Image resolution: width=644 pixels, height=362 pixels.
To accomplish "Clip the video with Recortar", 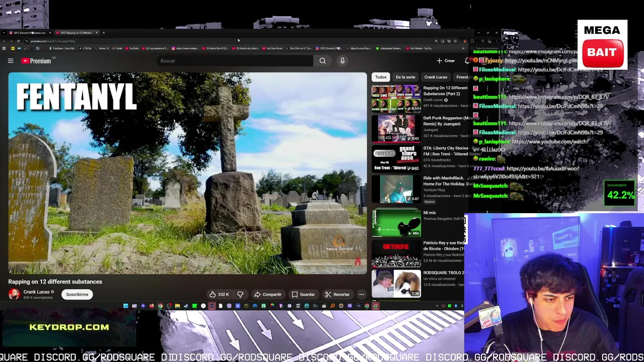I will [x=337, y=295].
